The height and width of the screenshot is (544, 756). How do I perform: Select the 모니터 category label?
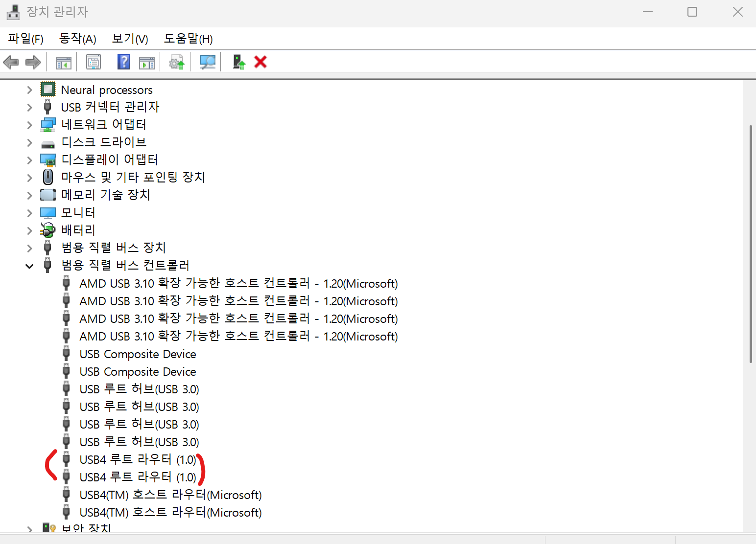tap(78, 213)
